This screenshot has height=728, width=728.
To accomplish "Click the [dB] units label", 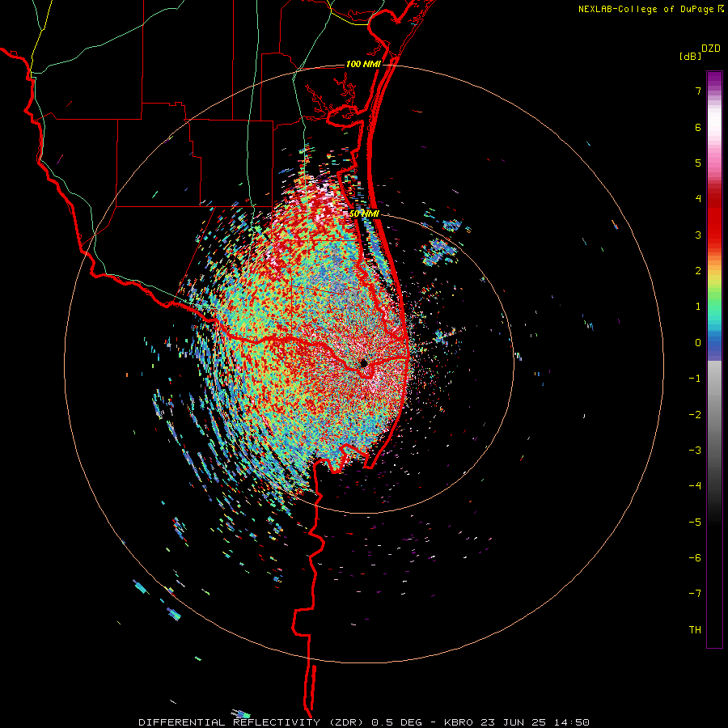I will [690, 56].
